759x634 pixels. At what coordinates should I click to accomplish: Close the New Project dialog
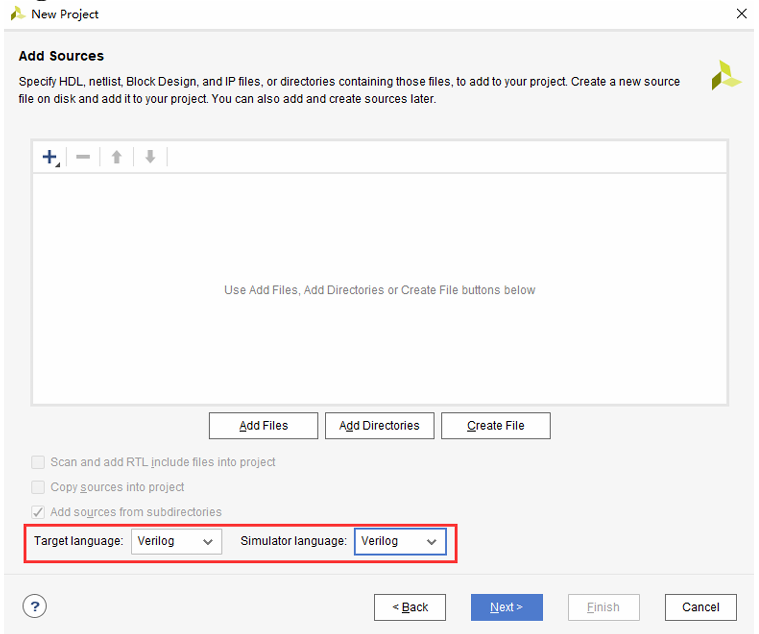click(x=742, y=14)
